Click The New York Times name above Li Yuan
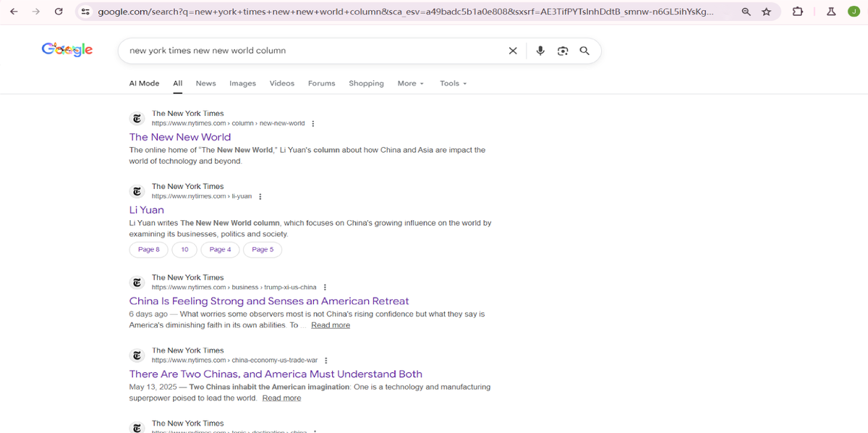Viewport: 868px width, 433px height. [x=187, y=187]
